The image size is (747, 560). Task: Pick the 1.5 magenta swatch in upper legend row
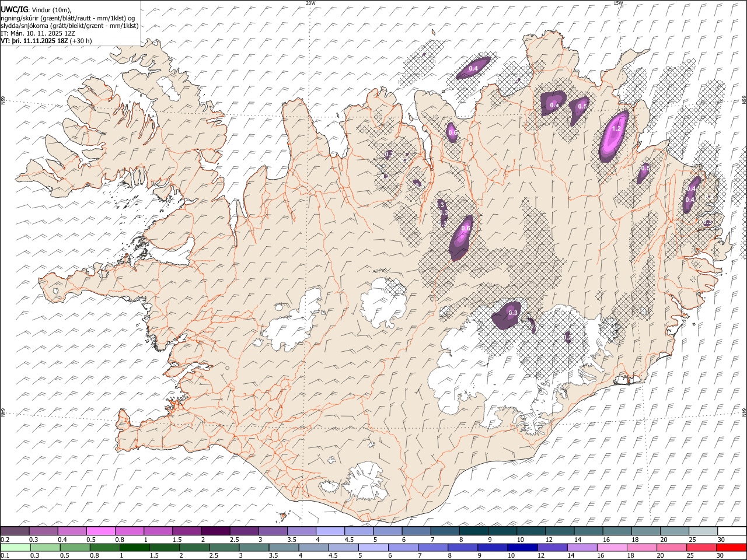[187, 531]
